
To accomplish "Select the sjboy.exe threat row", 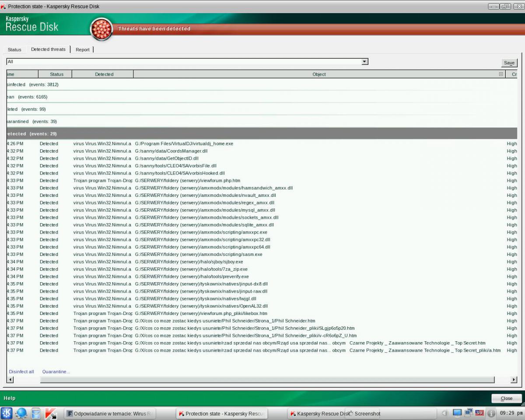I will [262, 262].
